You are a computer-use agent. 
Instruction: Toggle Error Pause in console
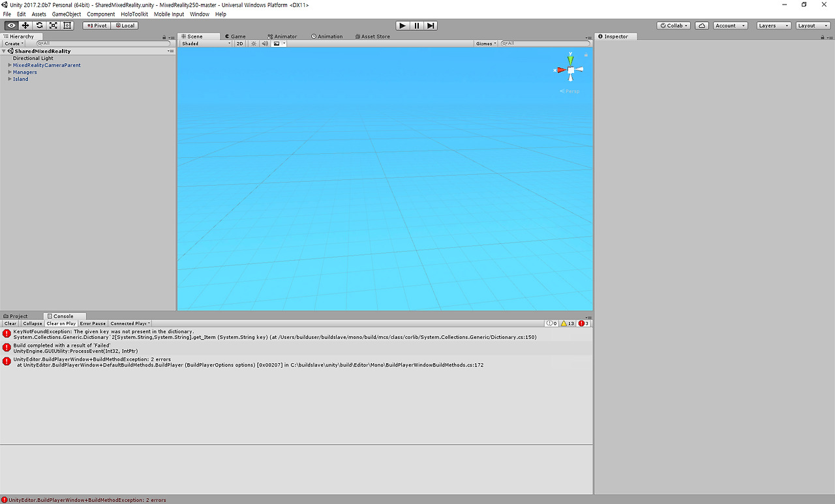(x=93, y=323)
